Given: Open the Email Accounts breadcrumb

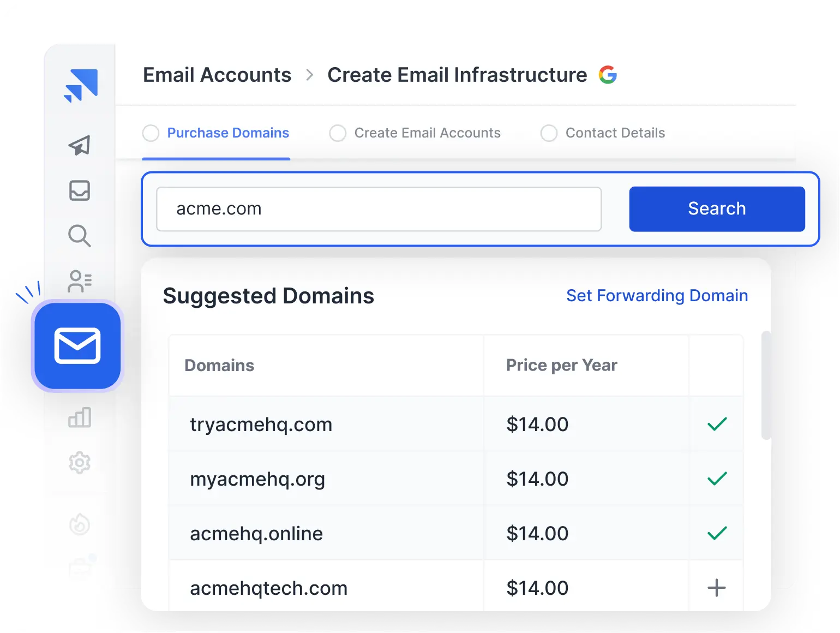Looking at the screenshot, I should pos(217,75).
